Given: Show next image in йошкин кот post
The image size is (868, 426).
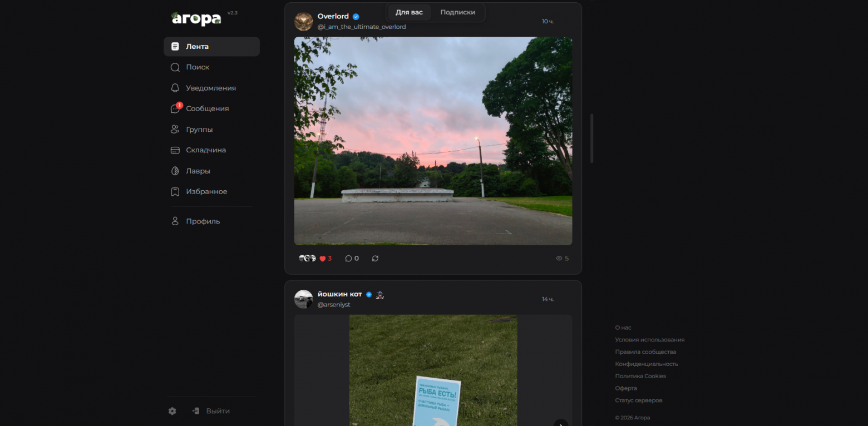Looking at the screenshot, I should point(561,423).
